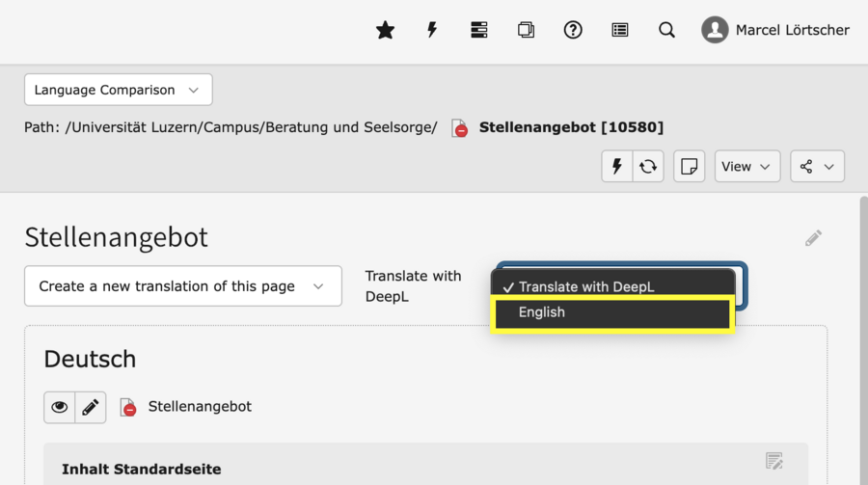Click the reload refresh button
The height and width of the screenshot is (485, 868).
[x=648, y=166]
